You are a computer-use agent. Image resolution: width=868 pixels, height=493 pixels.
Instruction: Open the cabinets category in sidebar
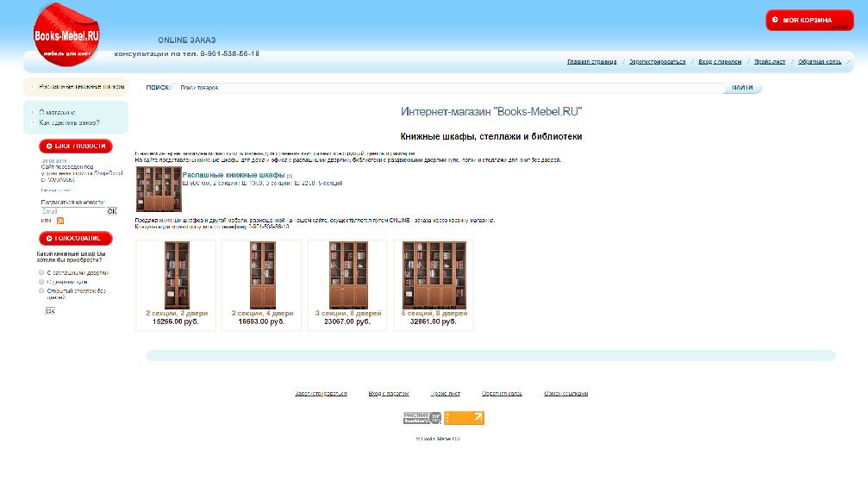click(81, 87)
